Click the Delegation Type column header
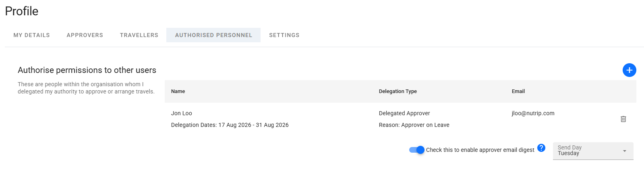Viewport: 644px width, 172px height. pos(398,91)
